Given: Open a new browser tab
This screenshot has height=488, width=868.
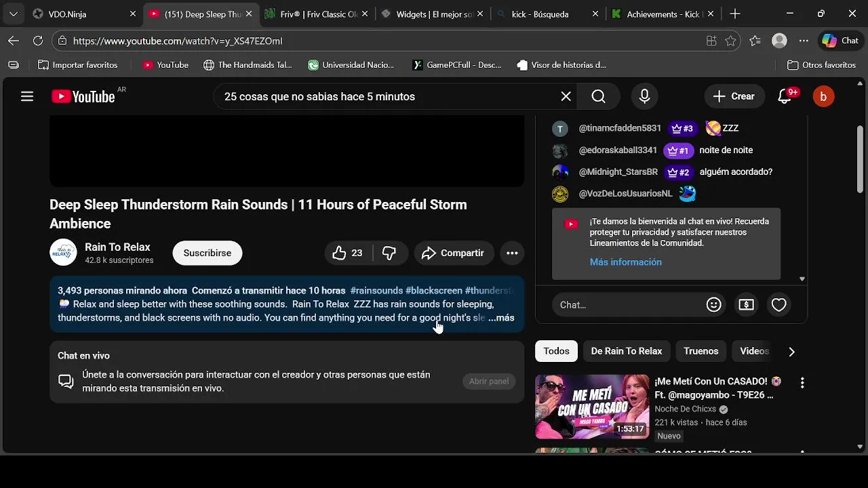Looking at the screenshot, I should pyautogui.click(x=735, y=14).
